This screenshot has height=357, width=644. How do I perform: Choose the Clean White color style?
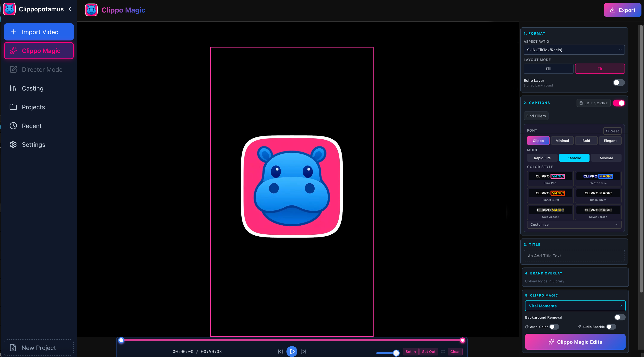(598, 196)
